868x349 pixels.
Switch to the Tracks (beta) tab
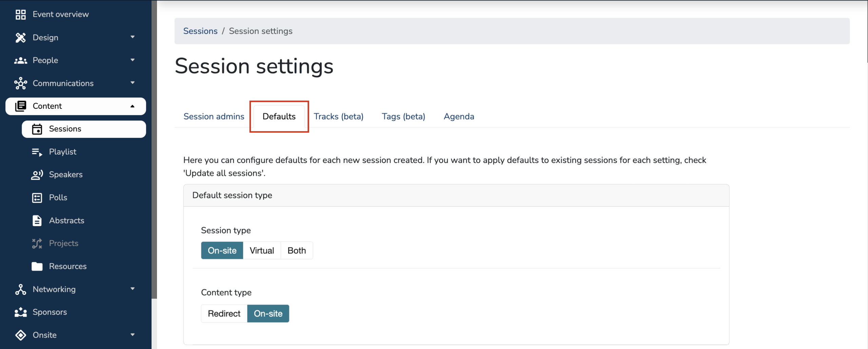coord(338,117)
